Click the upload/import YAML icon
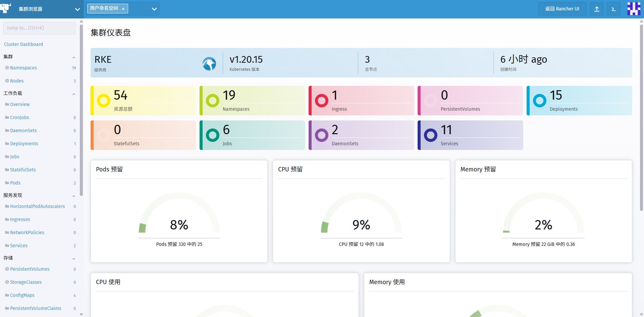The width and height of the screenshot is (644, 317). (x=597, y=9)
